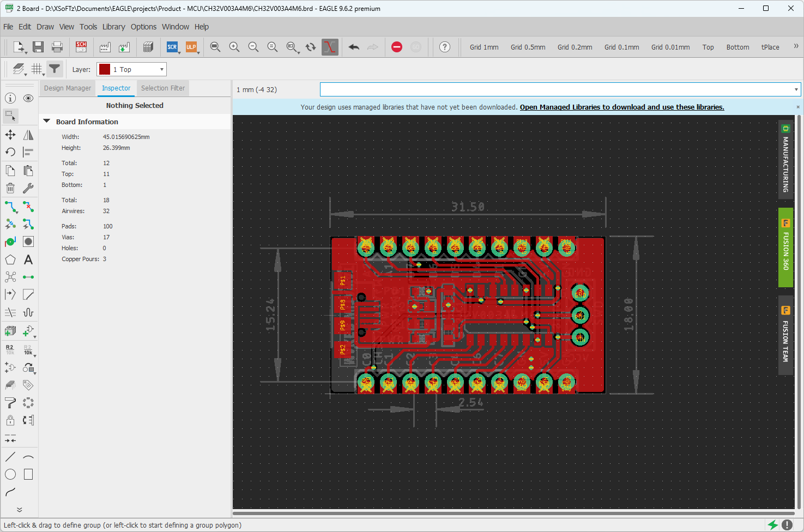The height and width of the screenshot is (532, 804).
Task: Select the Ripup tool
Action: [28, 207]
